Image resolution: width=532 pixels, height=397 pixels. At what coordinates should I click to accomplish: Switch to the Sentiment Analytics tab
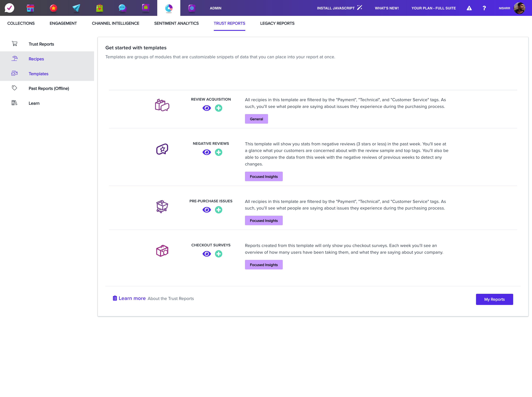pyautogui.click(x=176, y=23)
